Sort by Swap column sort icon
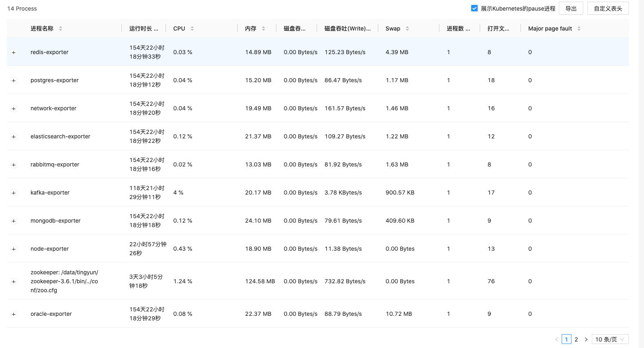Screen dimensions: 644x348 (x=407, y=28)
